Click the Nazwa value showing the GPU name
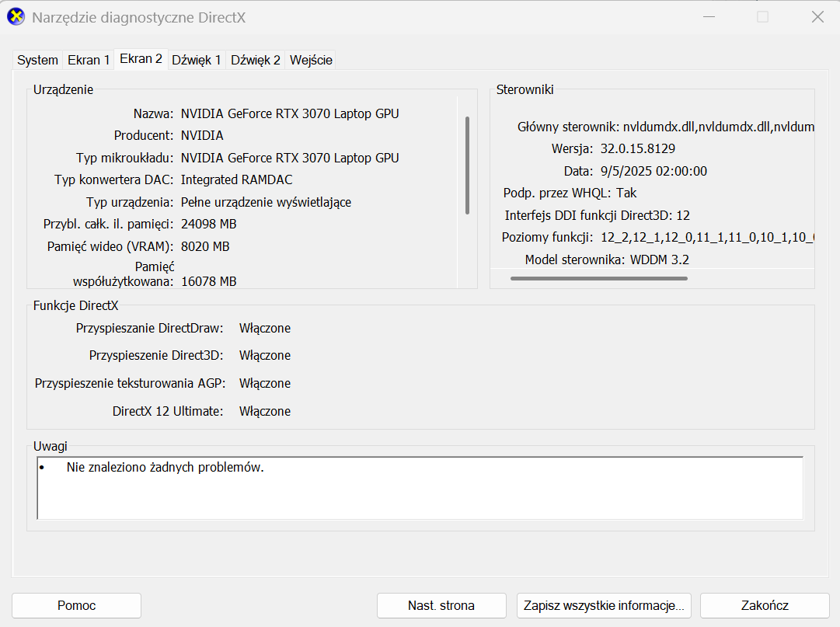 click(290, 113)
